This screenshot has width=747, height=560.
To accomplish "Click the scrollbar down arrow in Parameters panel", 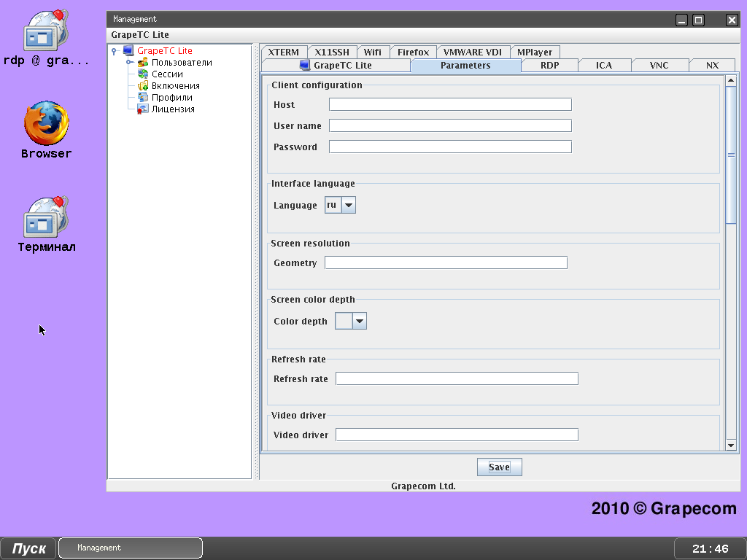I will click(731, 446).
